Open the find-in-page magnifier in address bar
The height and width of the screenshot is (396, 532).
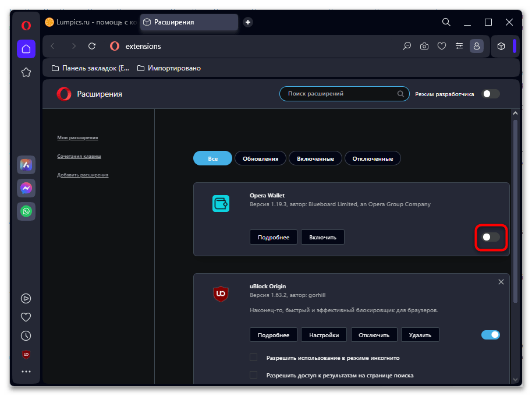click(406, 46)
